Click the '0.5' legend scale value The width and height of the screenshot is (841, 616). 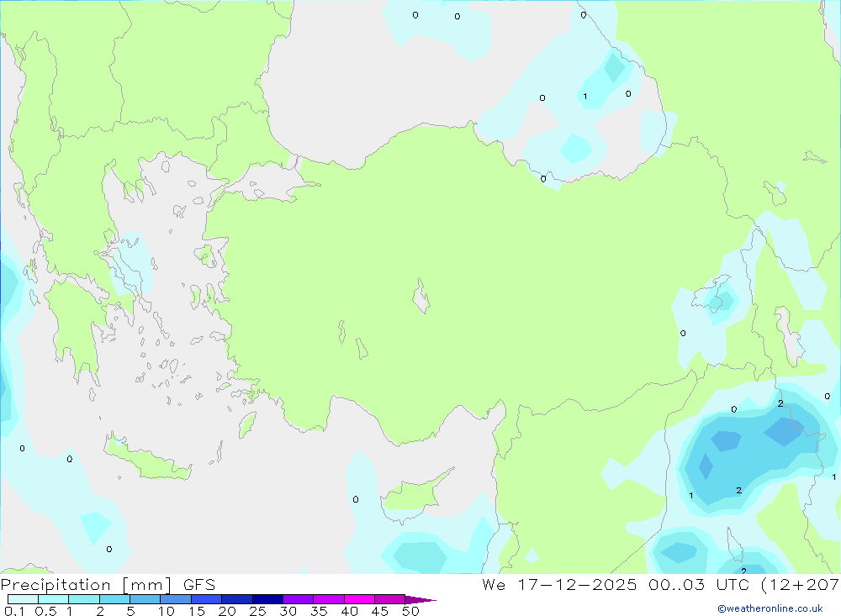coord(45,611)
